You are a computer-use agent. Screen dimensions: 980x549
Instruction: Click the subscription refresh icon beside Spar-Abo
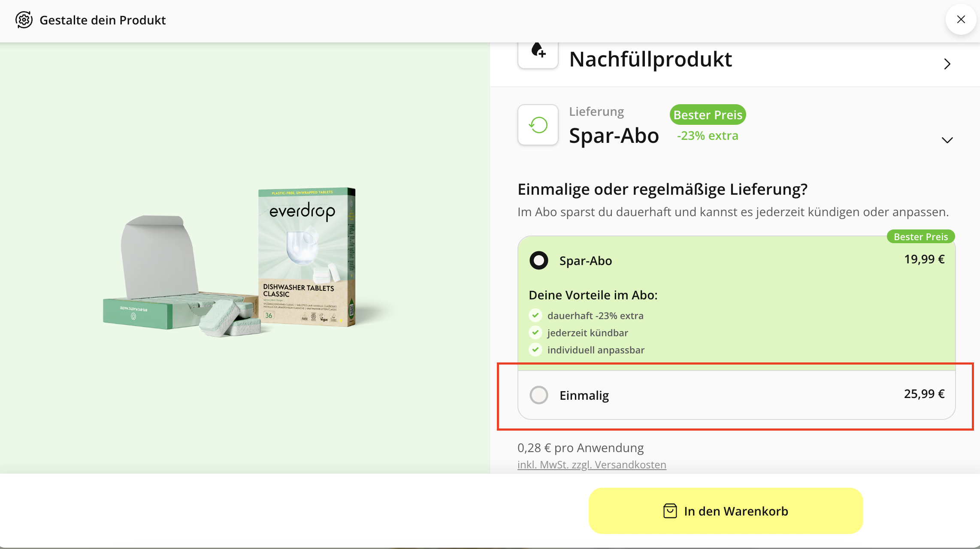pyautogui.click(x=538, y=125)
